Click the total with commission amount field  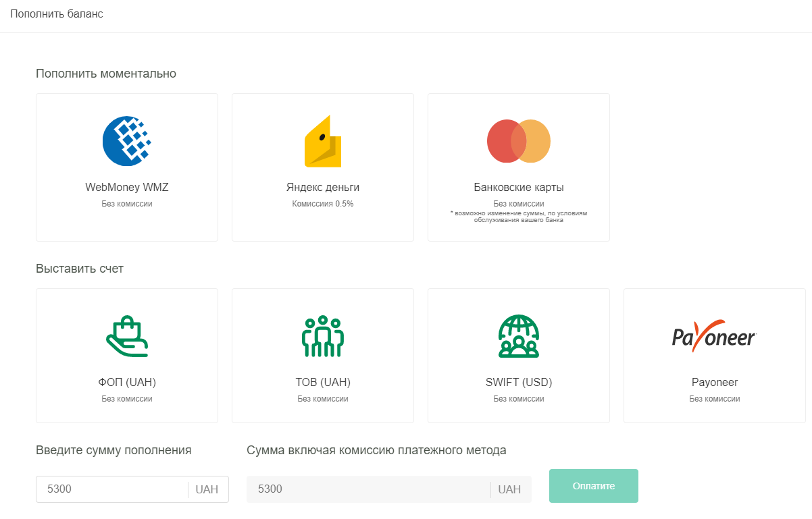pyautogui.click(x=368, y=489)
